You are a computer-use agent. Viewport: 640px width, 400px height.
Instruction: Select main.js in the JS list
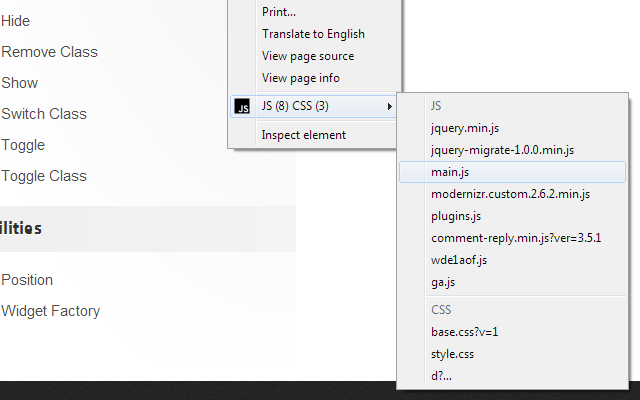(x=512, y=172)
